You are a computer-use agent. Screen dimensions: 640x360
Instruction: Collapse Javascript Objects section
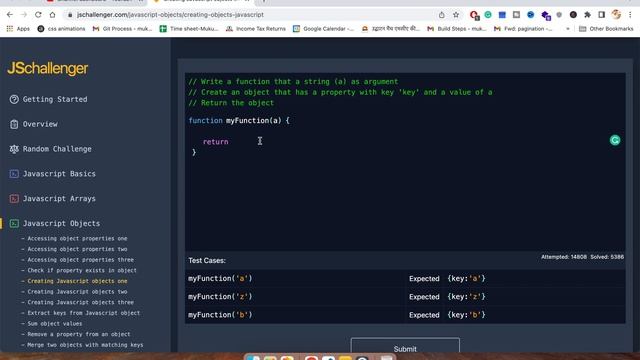61,224
